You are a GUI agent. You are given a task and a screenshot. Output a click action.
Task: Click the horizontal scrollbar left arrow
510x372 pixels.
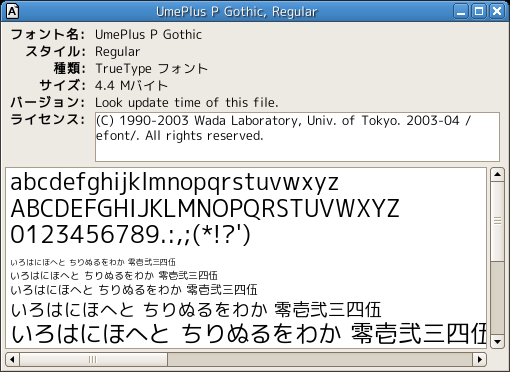coord(12,359)
